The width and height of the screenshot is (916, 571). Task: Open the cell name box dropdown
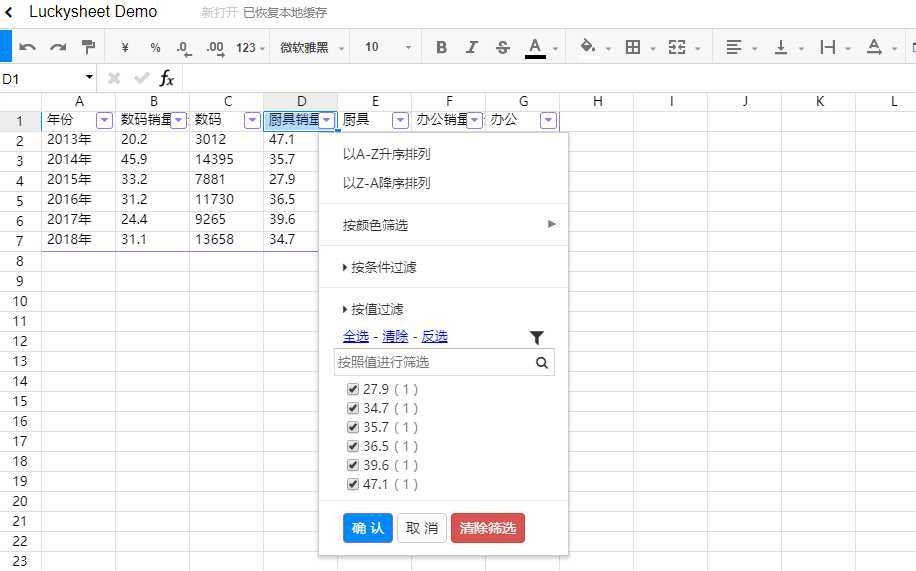[x=89, y=77]
